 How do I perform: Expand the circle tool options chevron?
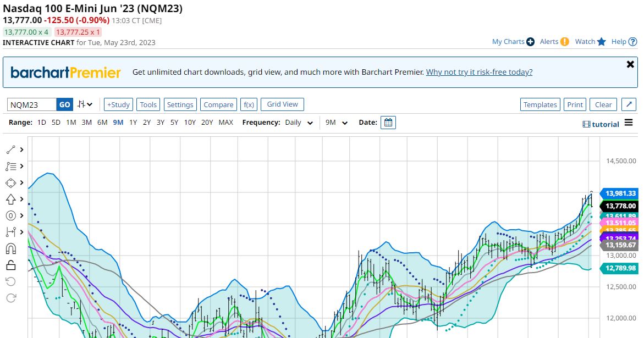pos(22,216)
